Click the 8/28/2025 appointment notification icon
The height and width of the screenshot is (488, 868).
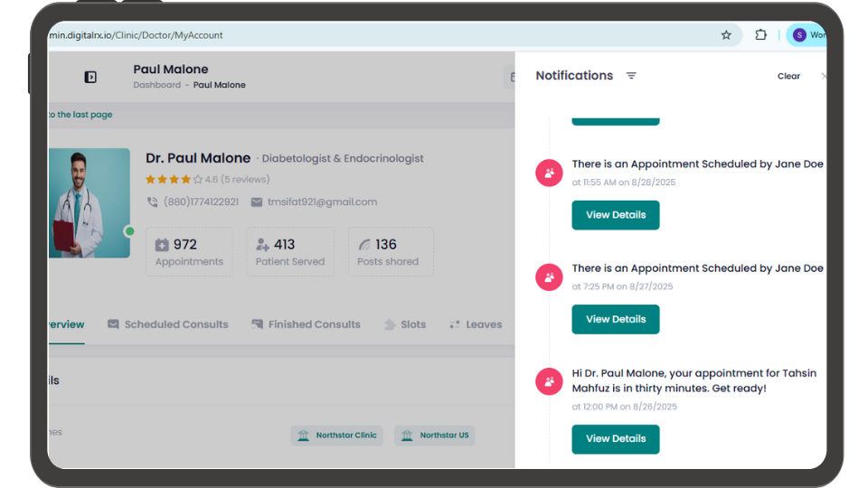tap(549, 174)
